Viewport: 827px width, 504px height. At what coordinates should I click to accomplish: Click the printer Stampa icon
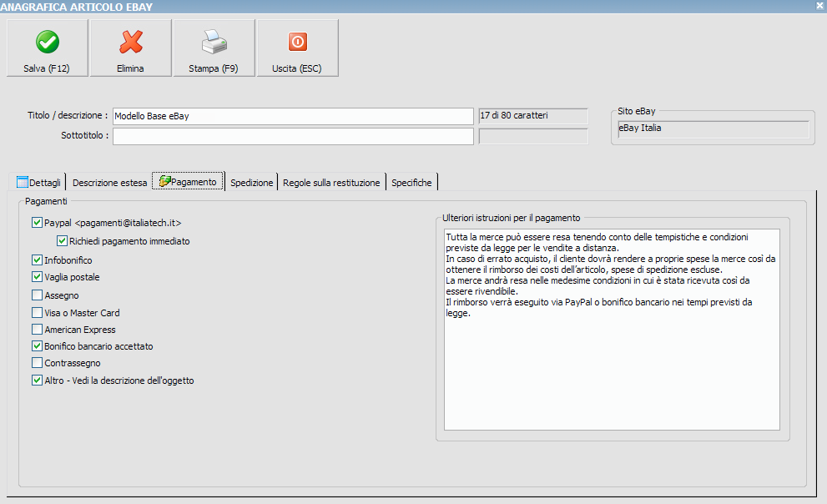pyautogui.click(x=214, y=42)
